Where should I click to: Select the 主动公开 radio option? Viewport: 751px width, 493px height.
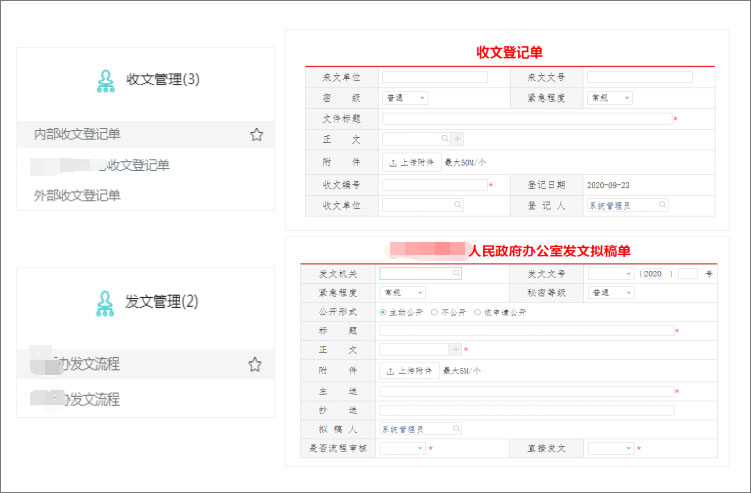click(x=383, y=312)
